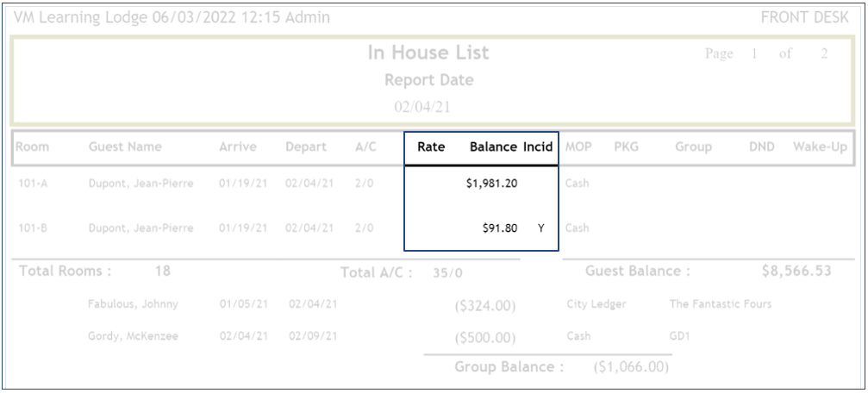Click the $1,981.20 balance amount
Screen dimensions: 868x393
(491, 184)
